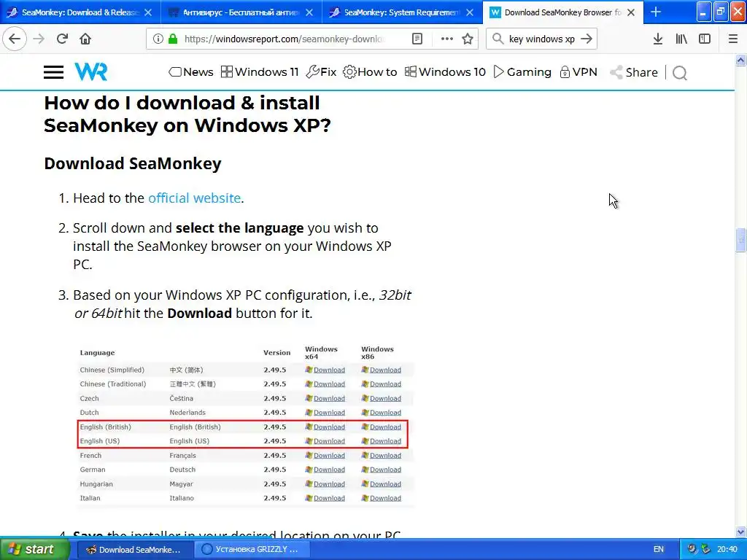Open the News menu
Screen dimensions: 747x560
point(191,72)
